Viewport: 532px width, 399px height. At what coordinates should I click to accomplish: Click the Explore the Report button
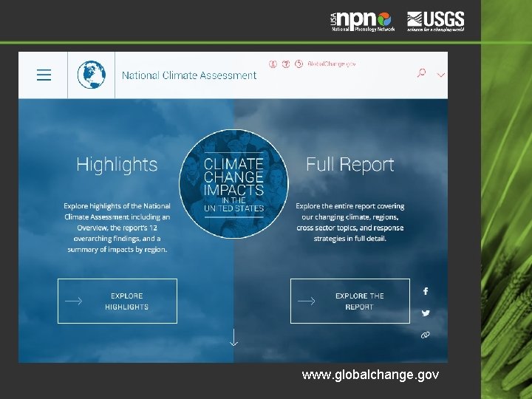[x=350, y=301]
